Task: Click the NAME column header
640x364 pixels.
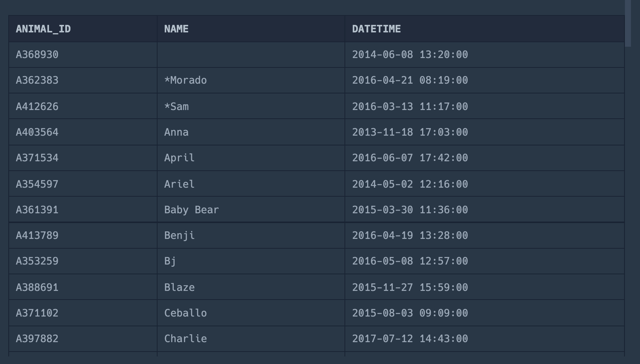Action: tap(176, 29)
